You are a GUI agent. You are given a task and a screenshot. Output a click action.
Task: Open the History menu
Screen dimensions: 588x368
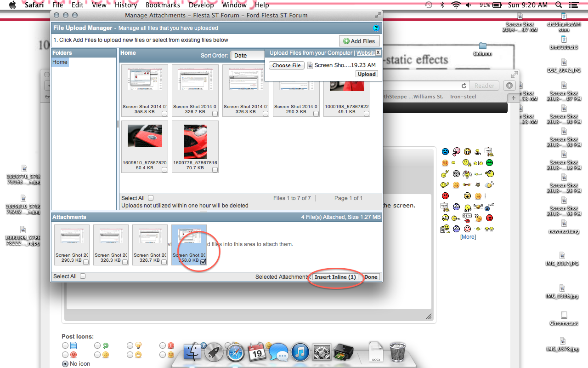[126, 5]
